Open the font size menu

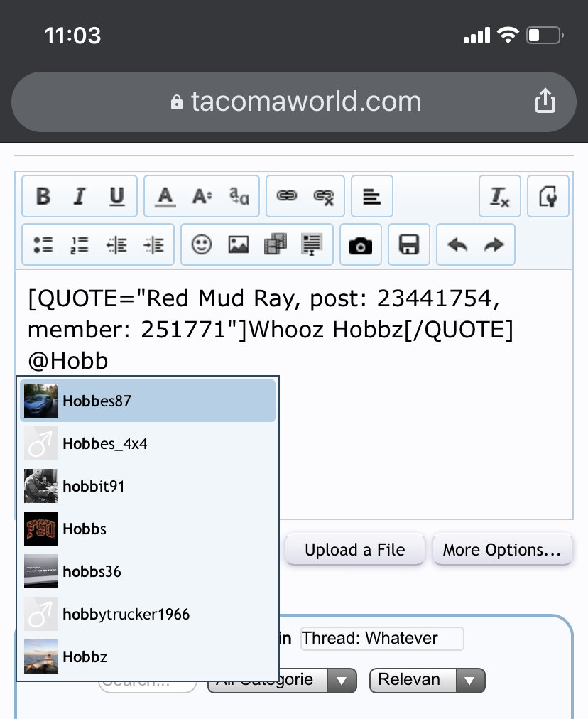(x=202, y=196)
